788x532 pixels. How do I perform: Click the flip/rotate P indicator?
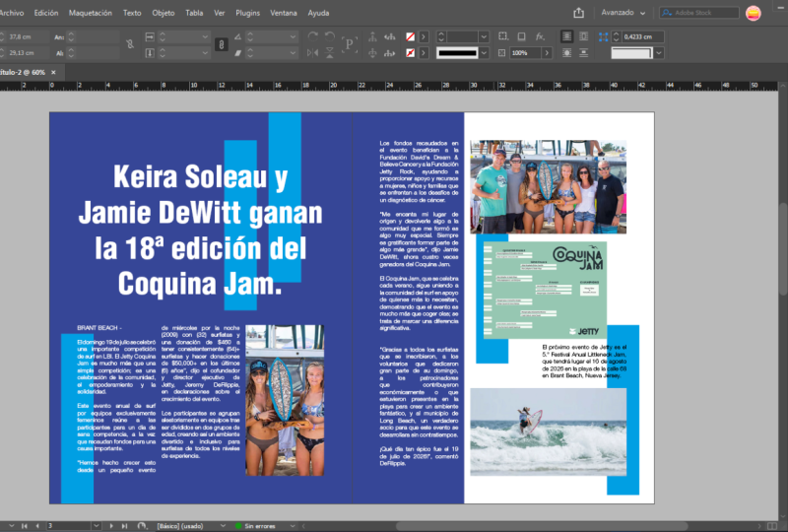pyautogui.click(x=349, y=44)
